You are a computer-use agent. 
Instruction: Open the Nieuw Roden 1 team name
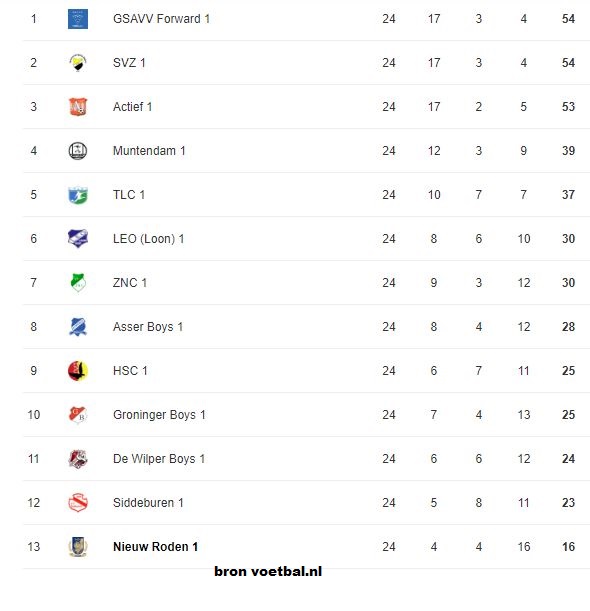155,547
